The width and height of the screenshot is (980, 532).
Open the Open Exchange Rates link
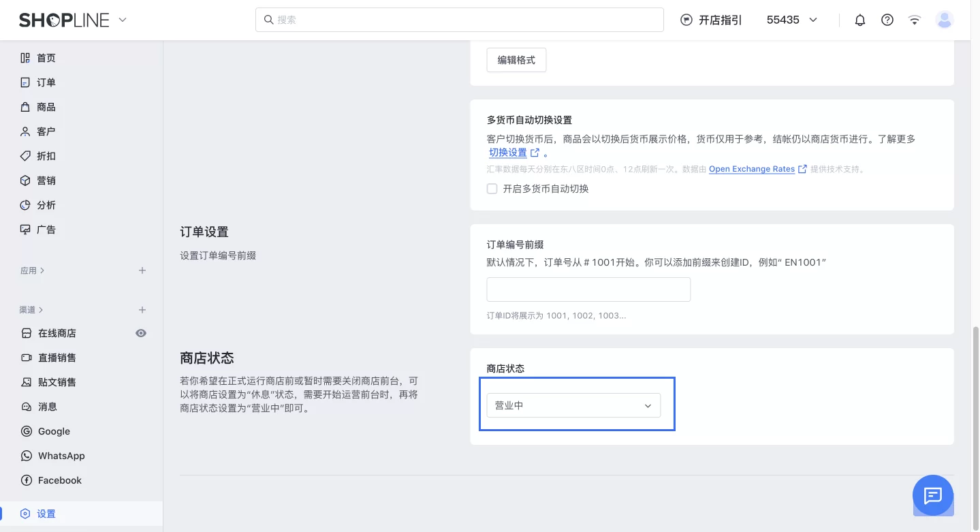tap(751, 168)
